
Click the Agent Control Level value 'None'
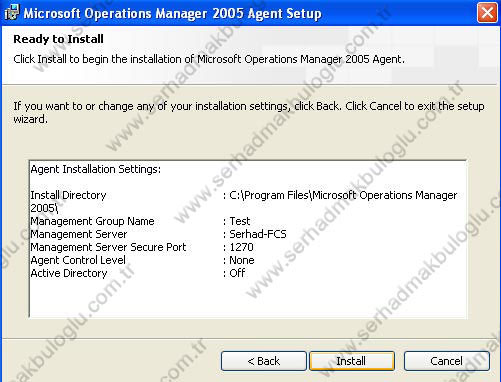click(242, 260)
